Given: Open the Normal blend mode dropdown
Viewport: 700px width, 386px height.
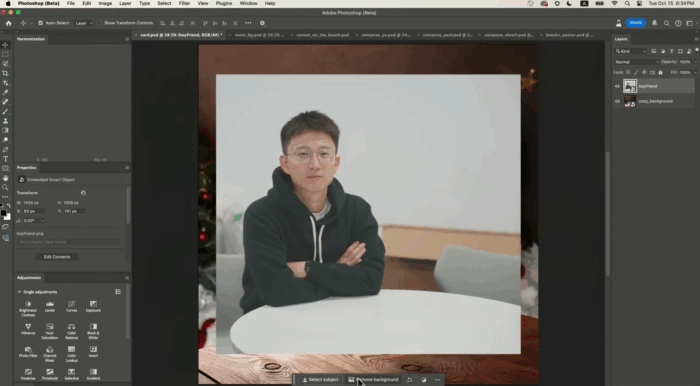Looking at the screenshot, I should coord(636,62).
